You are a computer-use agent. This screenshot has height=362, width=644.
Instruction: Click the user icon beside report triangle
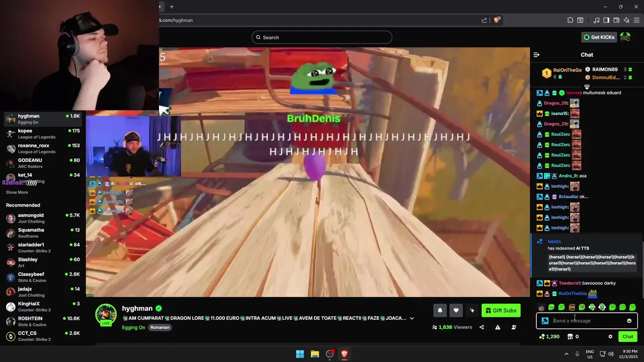pos(514,327)
